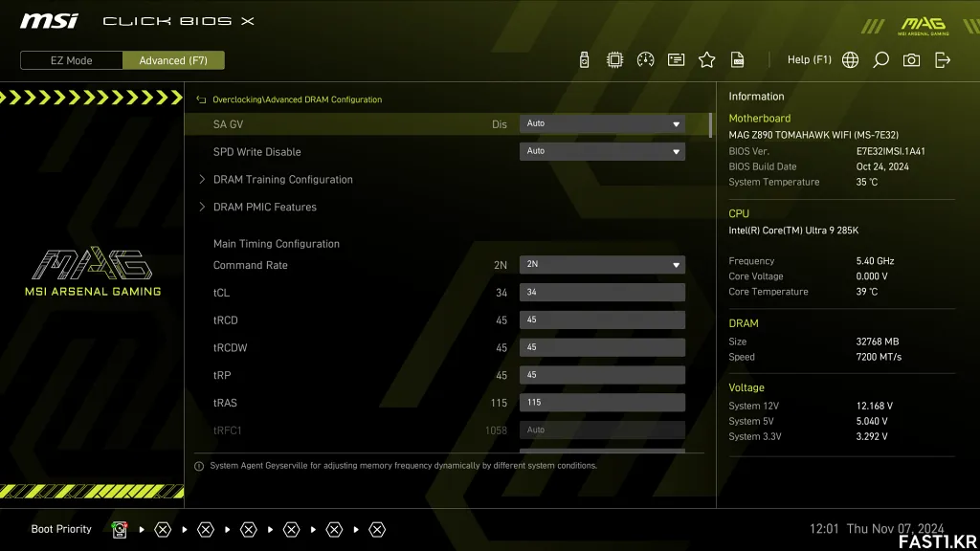Click the settings list scrollbar
980x551 pixels.
click(x=710, y=125)
